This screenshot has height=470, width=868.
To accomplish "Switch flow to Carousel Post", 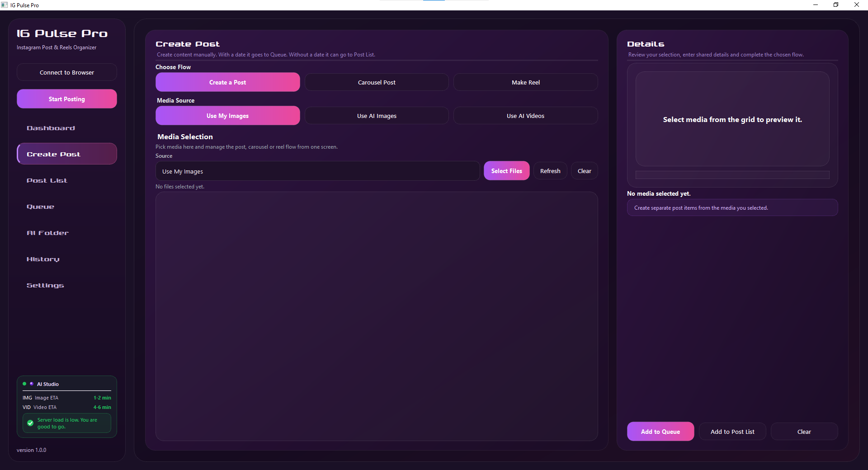I will [x=377, y=82].
